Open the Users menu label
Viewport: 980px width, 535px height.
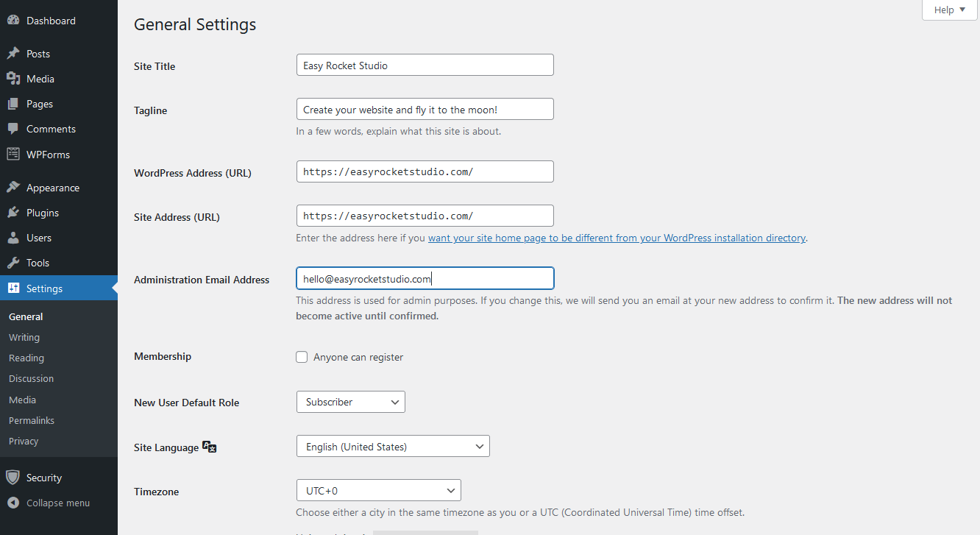click(x=39, y=238)
